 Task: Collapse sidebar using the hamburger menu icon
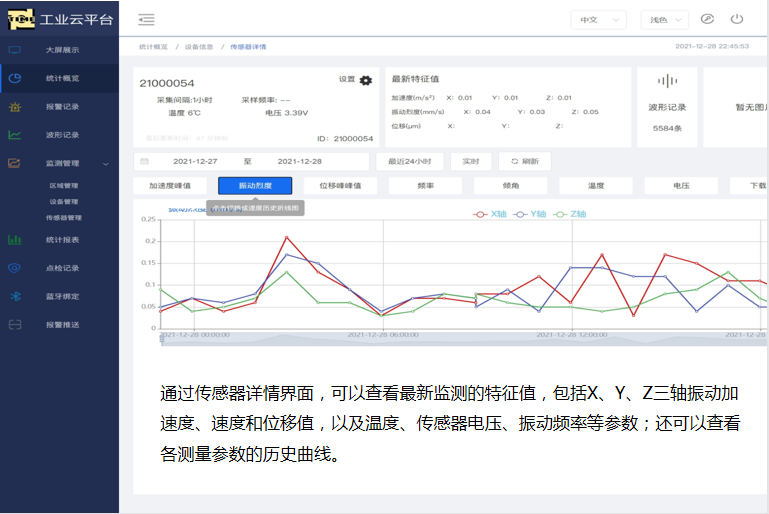pyautogui.click(x=147, y=19)
